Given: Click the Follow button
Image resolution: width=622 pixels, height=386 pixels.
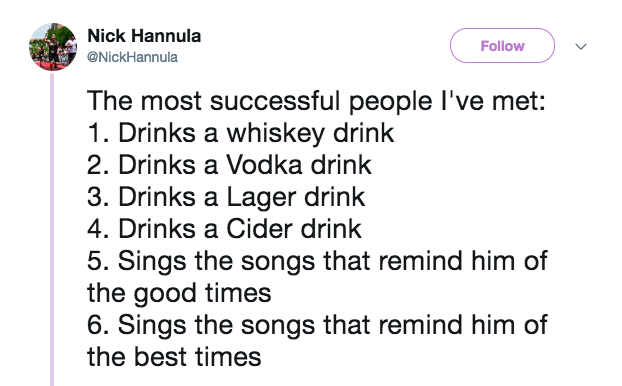Looking at the screenshot, I should coord(502,46).
